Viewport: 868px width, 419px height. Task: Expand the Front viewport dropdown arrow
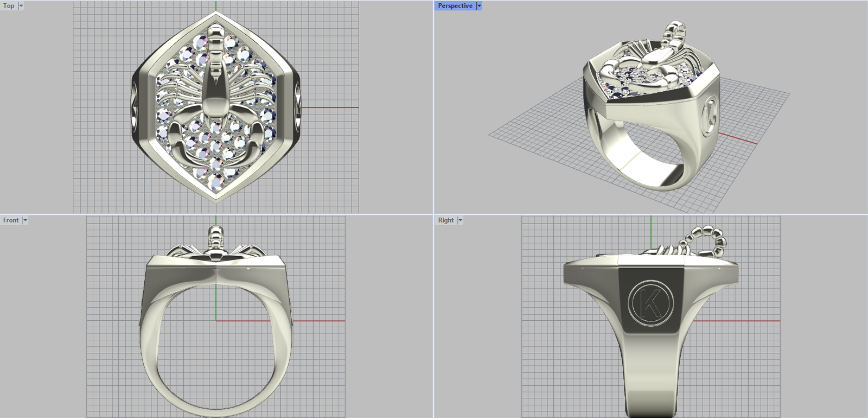(25, 220)
